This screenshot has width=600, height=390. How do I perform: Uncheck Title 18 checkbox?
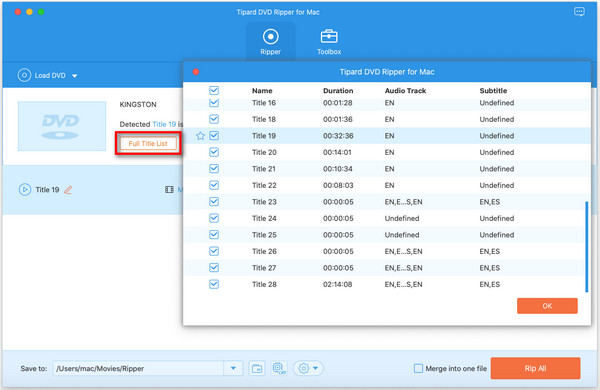pyautogui.click(x=214, y=119)
